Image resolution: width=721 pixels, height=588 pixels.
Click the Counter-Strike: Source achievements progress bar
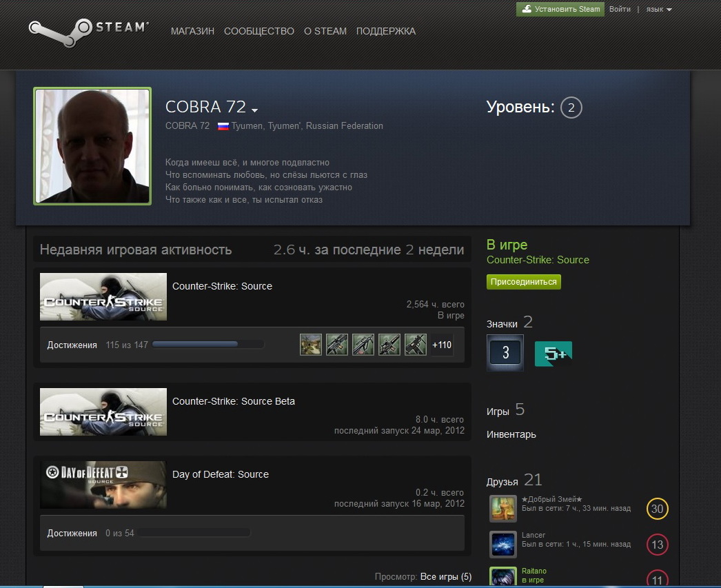tap(207, 345)
